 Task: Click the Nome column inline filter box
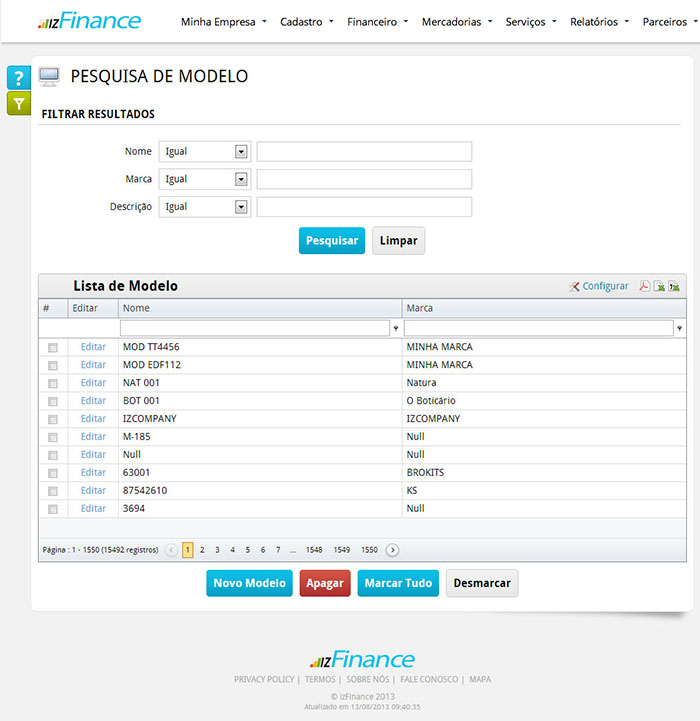tap(255, 328)
